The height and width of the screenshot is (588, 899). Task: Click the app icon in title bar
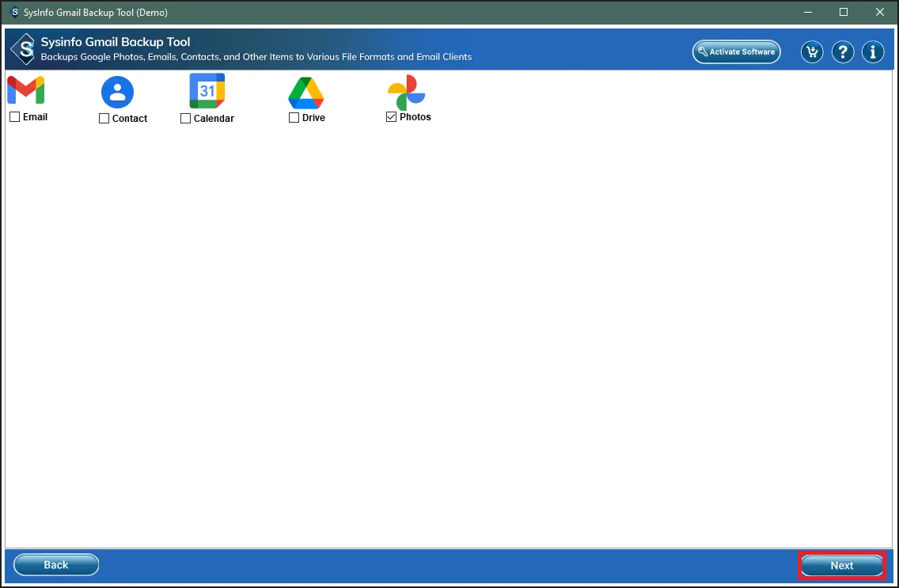pyautogui.click(x=14, y=12)
